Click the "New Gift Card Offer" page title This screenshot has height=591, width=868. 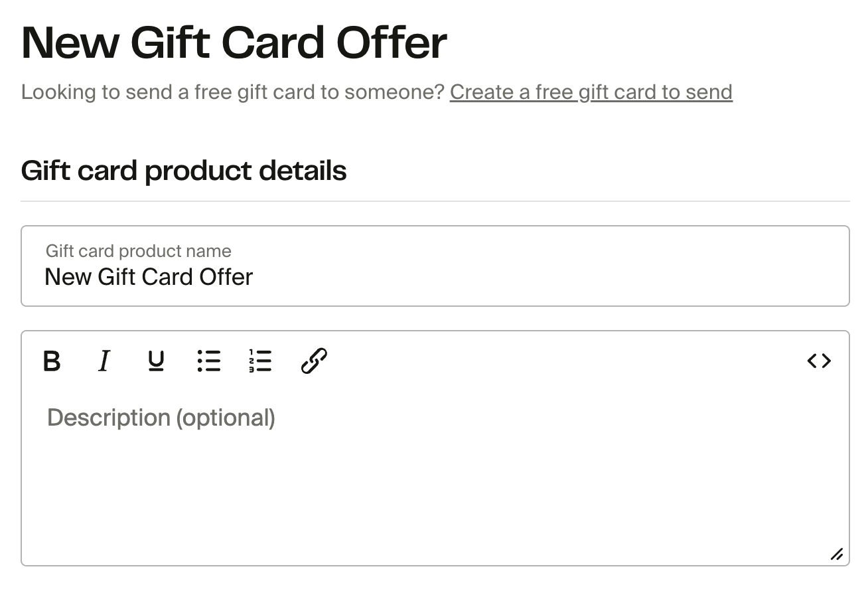pyautogui.click(x=234, y=43)
